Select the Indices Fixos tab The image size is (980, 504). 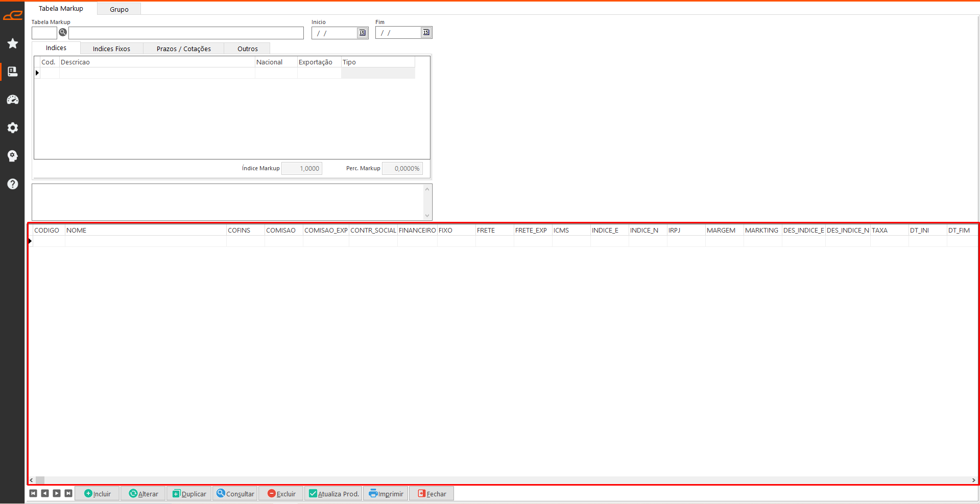click(111, 49)
